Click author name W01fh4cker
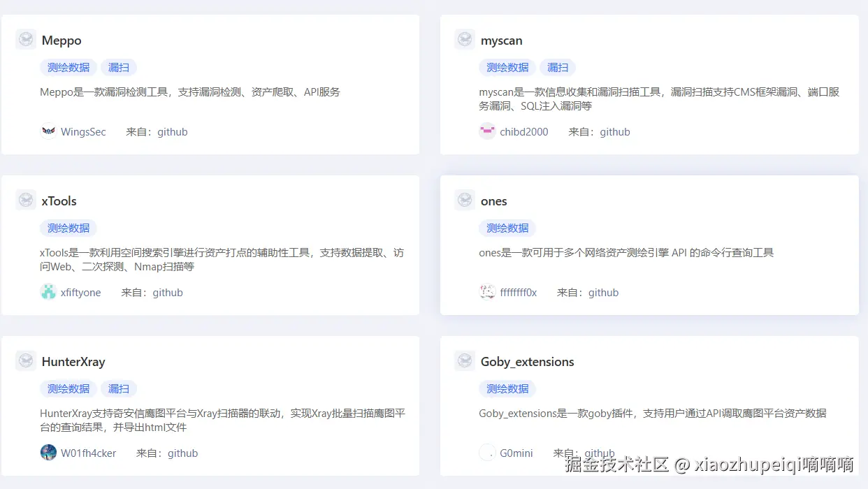 pyautogui.click(x=89, y=453)
